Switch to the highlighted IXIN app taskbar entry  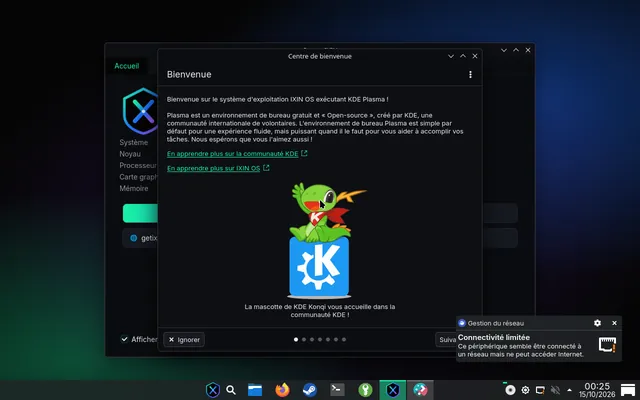pos(393,390)
